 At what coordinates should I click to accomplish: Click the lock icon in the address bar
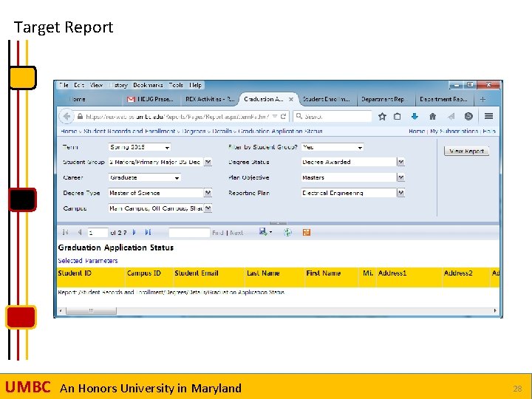80,117
